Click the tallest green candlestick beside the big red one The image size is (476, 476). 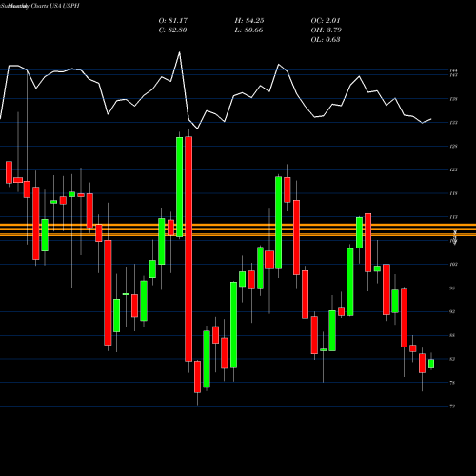pyautogui.click(x=180, y=188)
